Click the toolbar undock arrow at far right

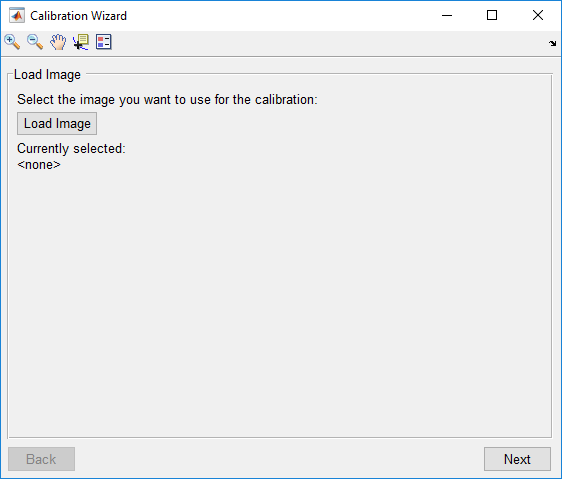click(552, 43)
